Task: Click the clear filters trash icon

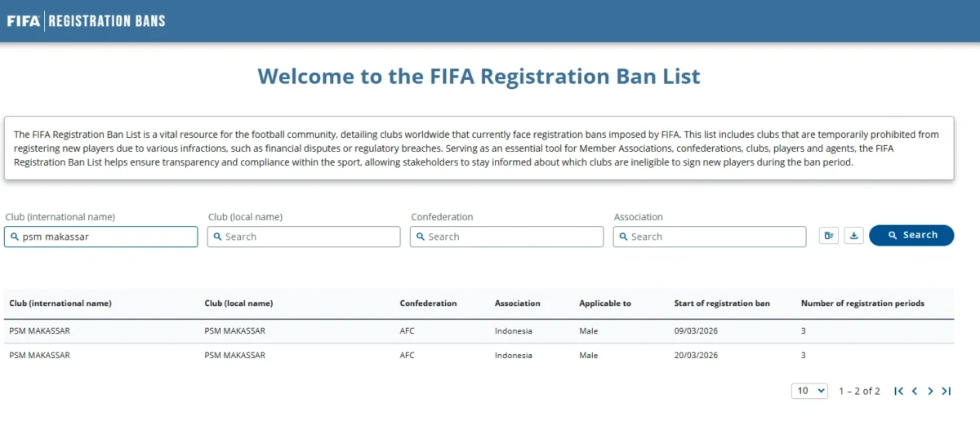Action: coord(829,236)
